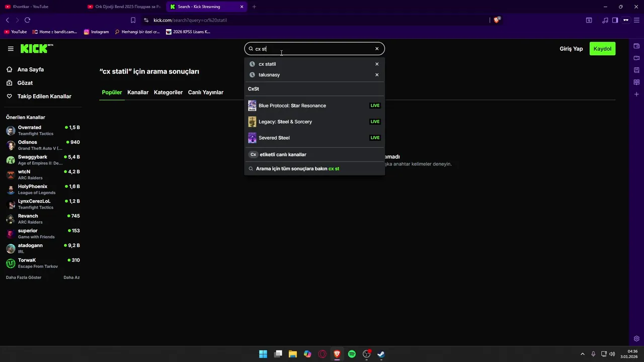This screenshot has width=644, height=362.
Task: Open tab search icon in toolbar
Action: coord(589,20)
